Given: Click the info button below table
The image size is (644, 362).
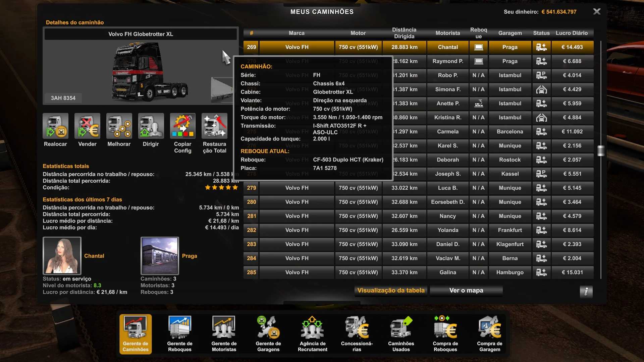Looking at the screenshot, I should [x=586, y=292].
